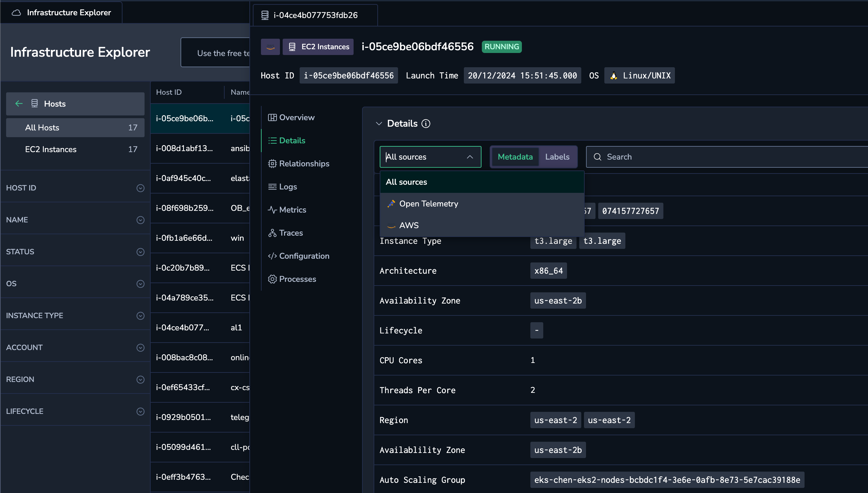Click the Host ID value chip
Image resolution: width=868 pixels, height=493 pixels.
(x=348, y=75)
